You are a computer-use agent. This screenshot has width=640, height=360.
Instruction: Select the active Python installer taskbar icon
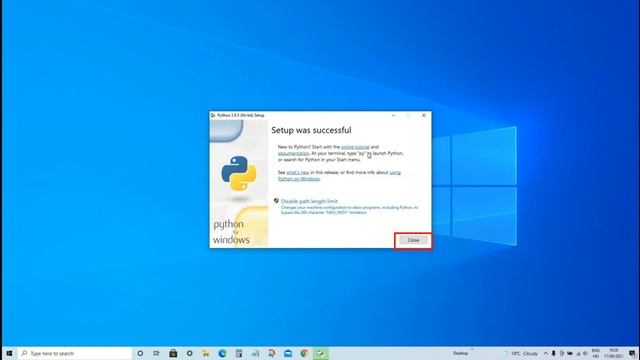click(321, 353)
